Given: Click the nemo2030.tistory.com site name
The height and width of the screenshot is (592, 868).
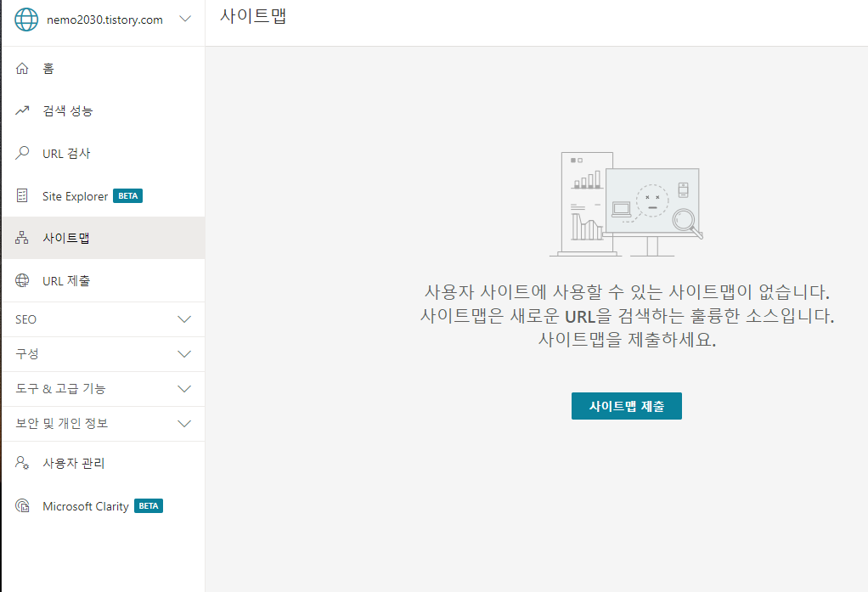Looking at the screenshot, I should (x=104, y=20).
